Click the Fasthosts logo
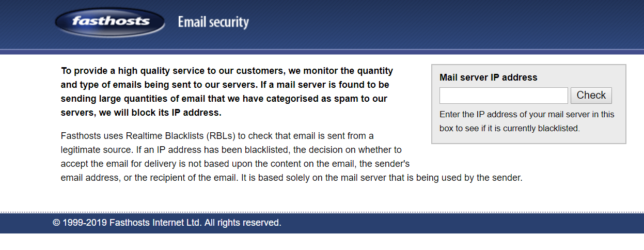 point(110,22)
